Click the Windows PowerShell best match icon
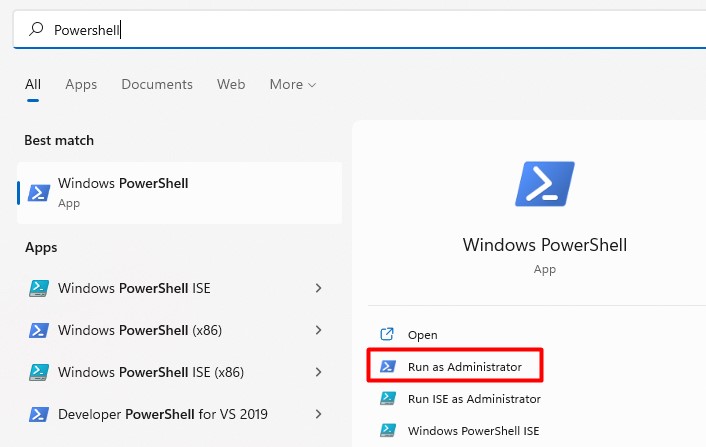Image resolution: width=706 pixels, height=447 pixels. 39,193
